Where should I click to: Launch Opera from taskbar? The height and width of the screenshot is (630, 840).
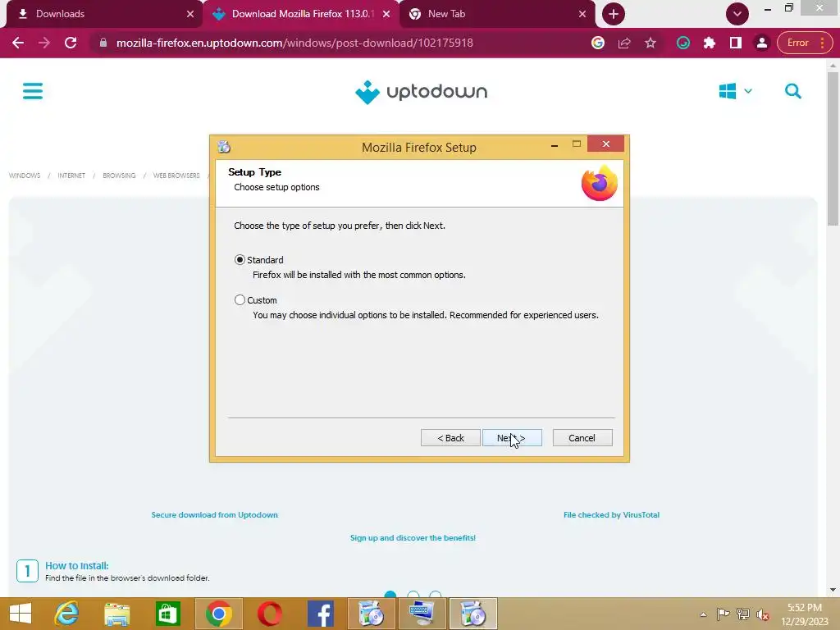pyautogui.click(x=269, y=614)
